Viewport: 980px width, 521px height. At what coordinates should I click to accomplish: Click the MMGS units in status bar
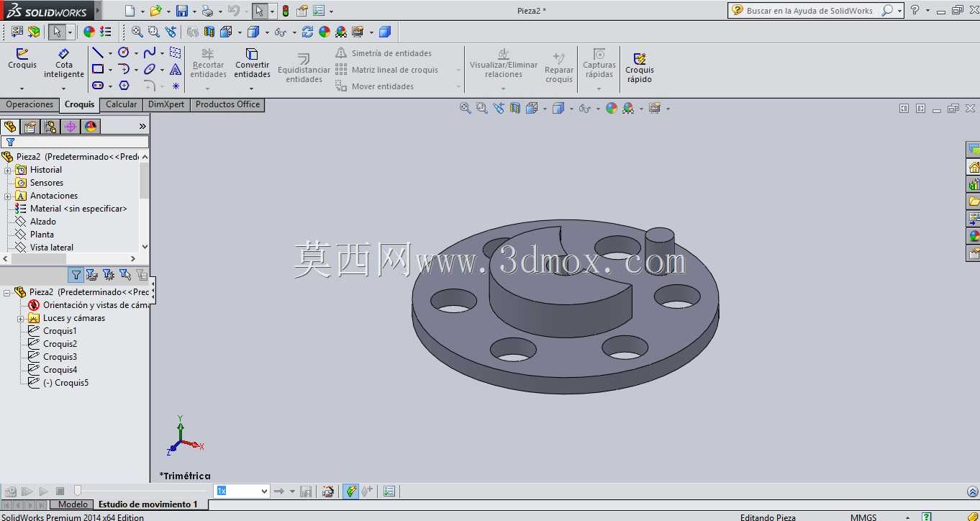click(863, 517)
